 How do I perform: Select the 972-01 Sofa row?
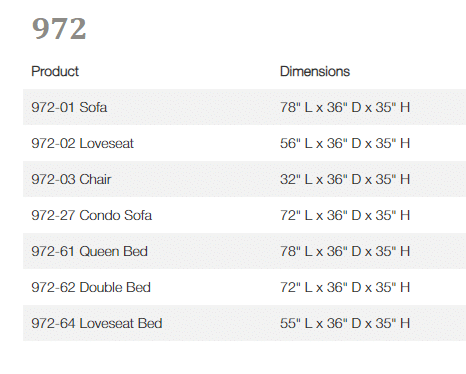(244, 107)
